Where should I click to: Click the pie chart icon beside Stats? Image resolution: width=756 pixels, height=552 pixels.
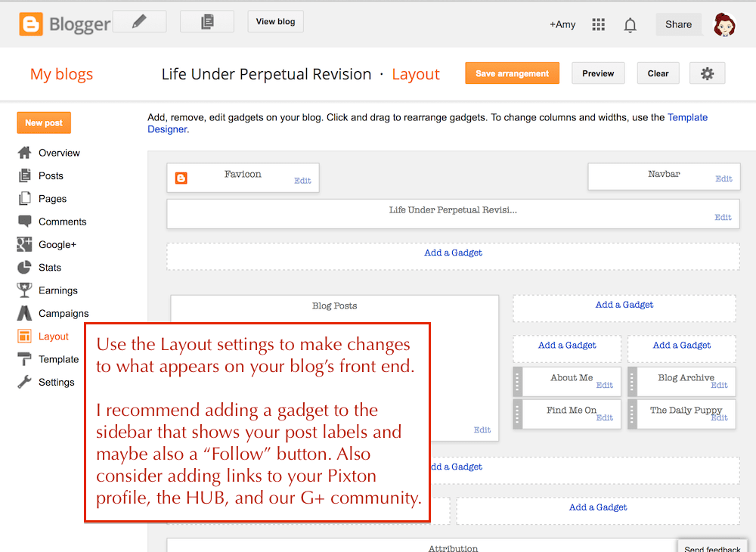[24, 268]
